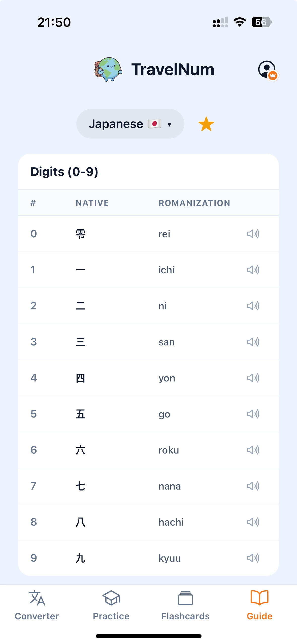Play pronunciation of kyuu
This screenshot has height=644, width=297.
(253, 558)
